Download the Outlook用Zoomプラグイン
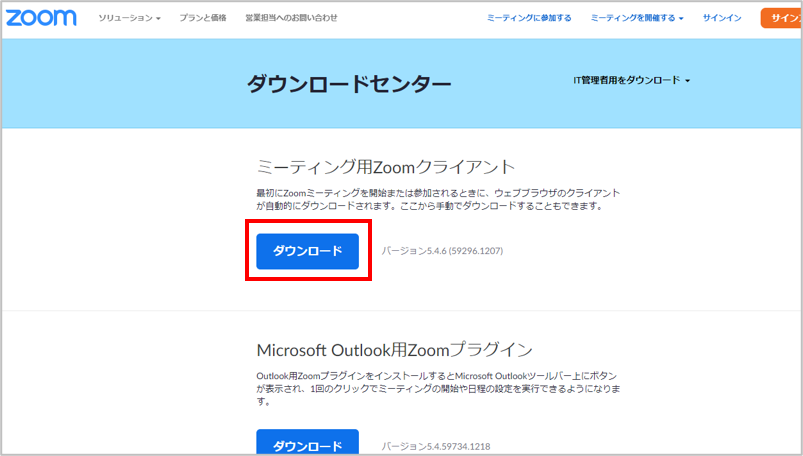 point(308,444)
